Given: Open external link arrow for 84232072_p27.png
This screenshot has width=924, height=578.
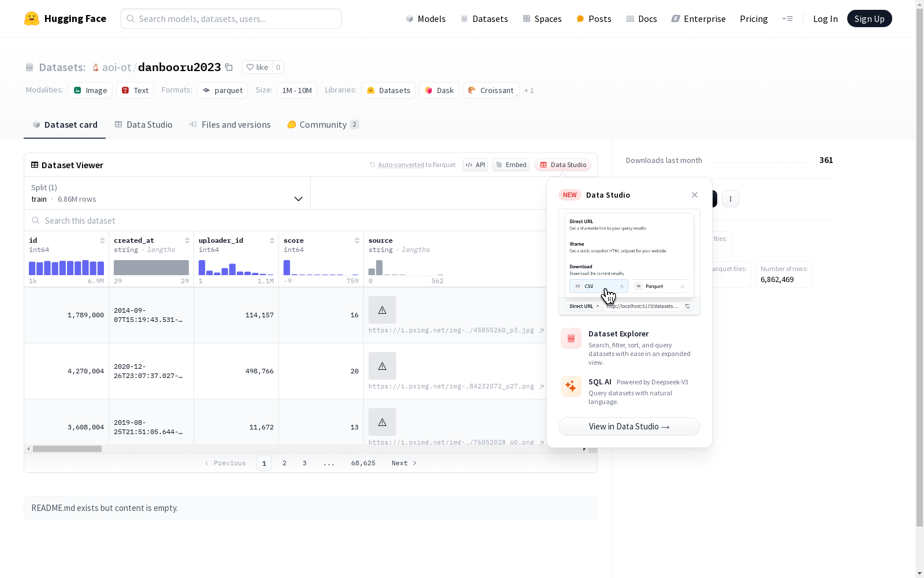Looking at the screenshot, I should 541,387.
